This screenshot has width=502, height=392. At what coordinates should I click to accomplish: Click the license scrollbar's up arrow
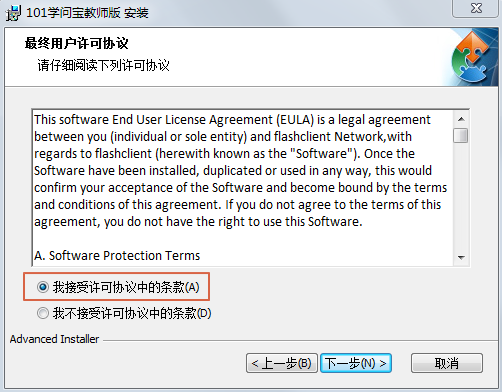click(461, 119)
